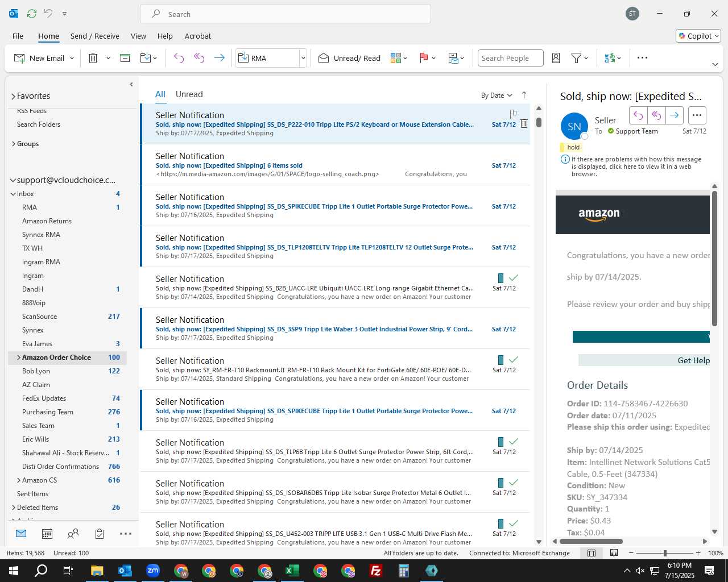
Task: Click the checkmark on RM-FR-T10 Rackmount message
Action: (x=514, y=360)
